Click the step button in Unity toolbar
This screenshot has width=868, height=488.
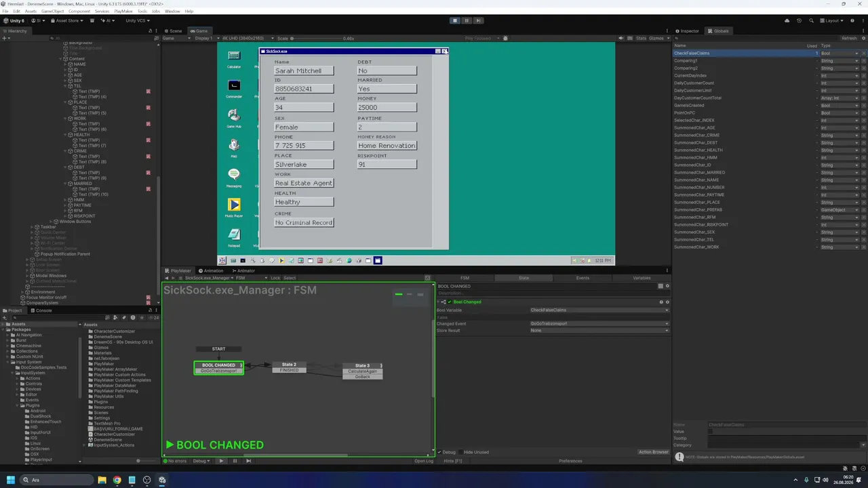pyautogui.click(x=478, y=20)
